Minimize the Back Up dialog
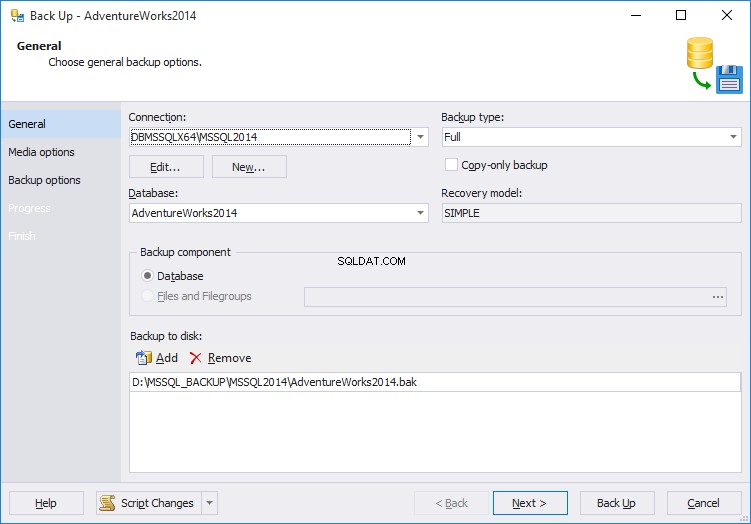The image size is (751, 524). click(636, 15)
